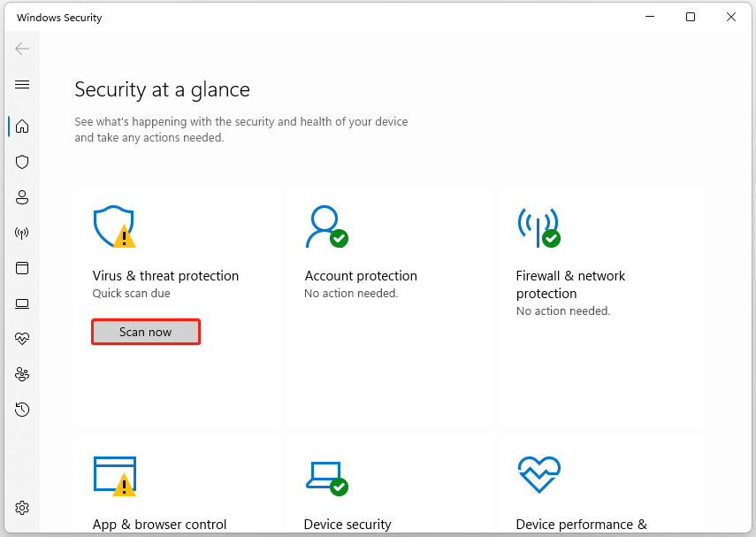Click the antenna icon on Firewall & network card
This screenshot has width=756, height=537.
(538, 227)
